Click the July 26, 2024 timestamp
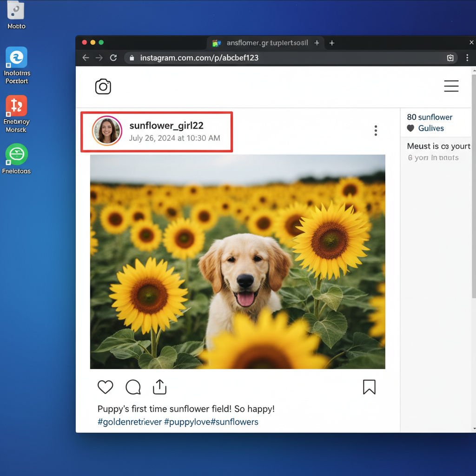Viewport: 476px width, 476px height. tap(175, 138)
